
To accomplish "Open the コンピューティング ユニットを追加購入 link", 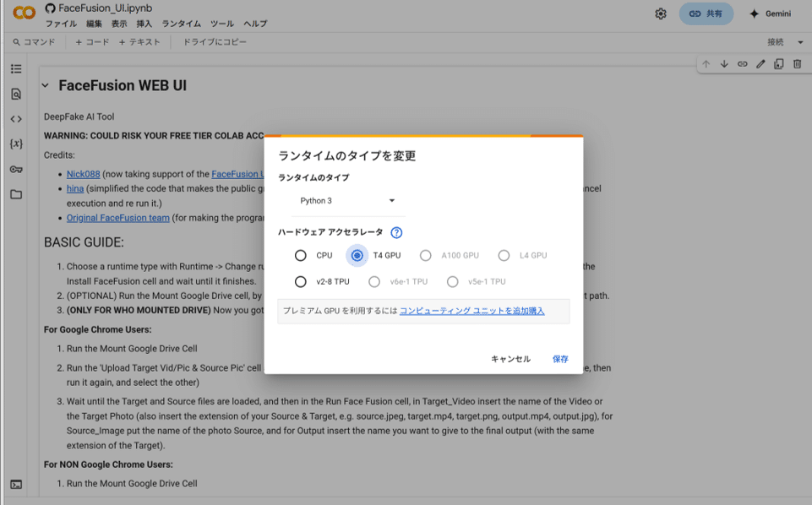I will point(471,311).
